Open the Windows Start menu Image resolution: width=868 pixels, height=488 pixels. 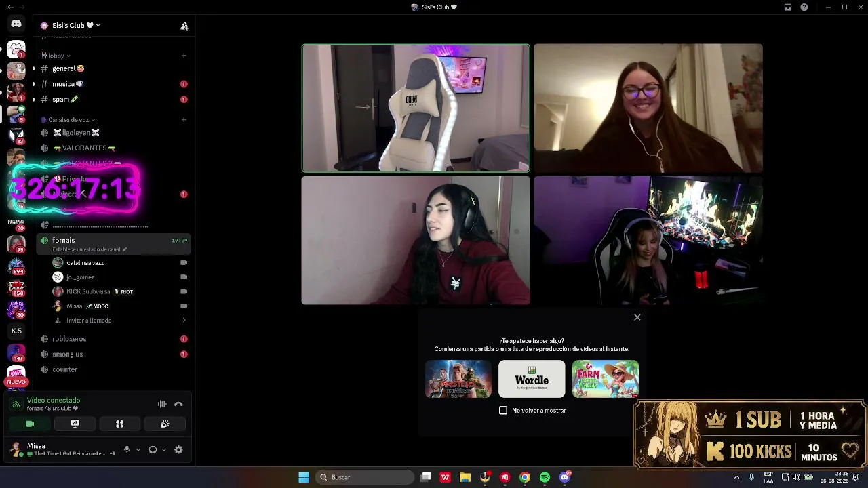(x=304, y=477)
